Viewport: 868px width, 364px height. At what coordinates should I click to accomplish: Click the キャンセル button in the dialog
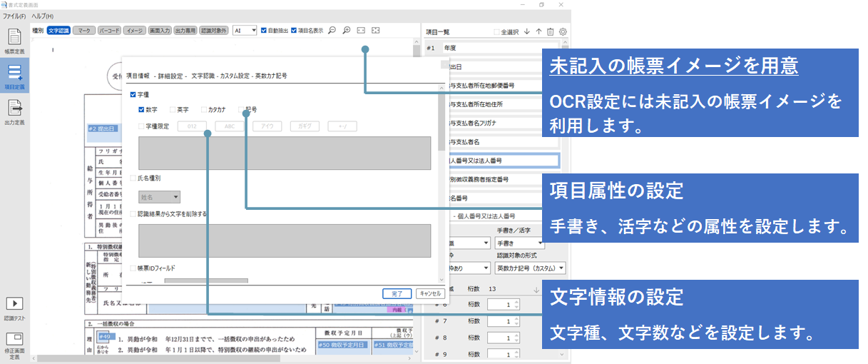(429, 293)
